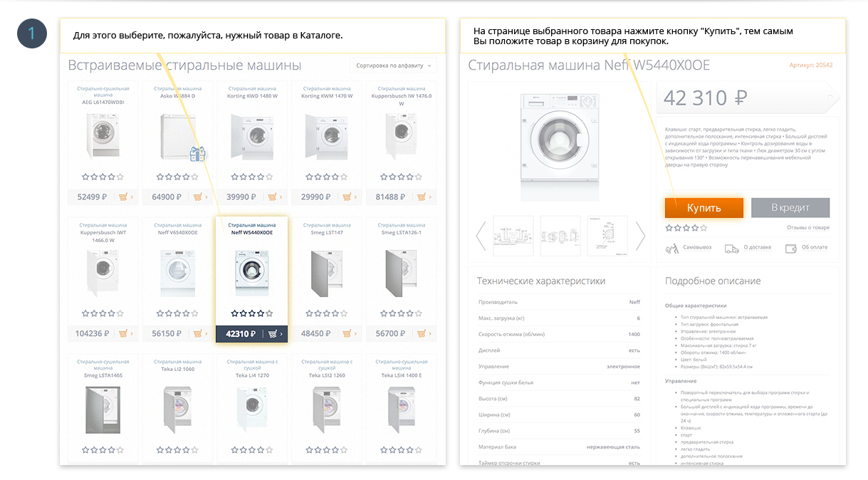868x480 pixels.
Task: Click the Материал бака нержавеющая сталь row
Action: 559,447
